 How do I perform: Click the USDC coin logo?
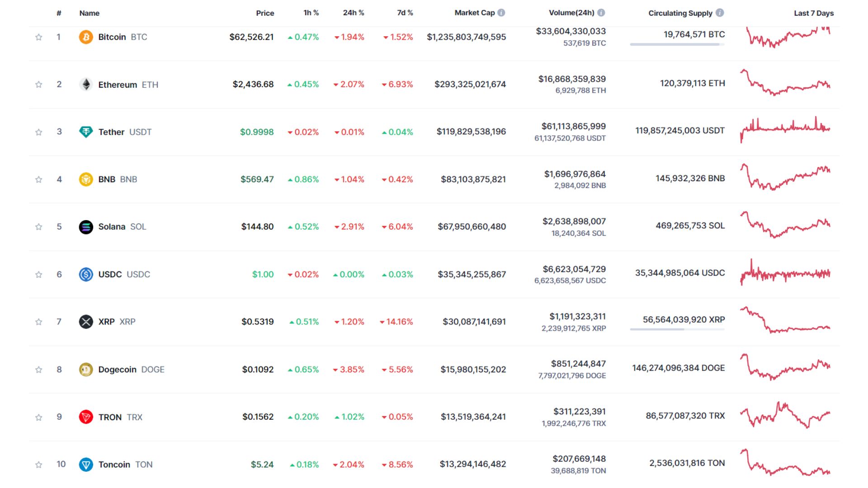pos(86,274)
